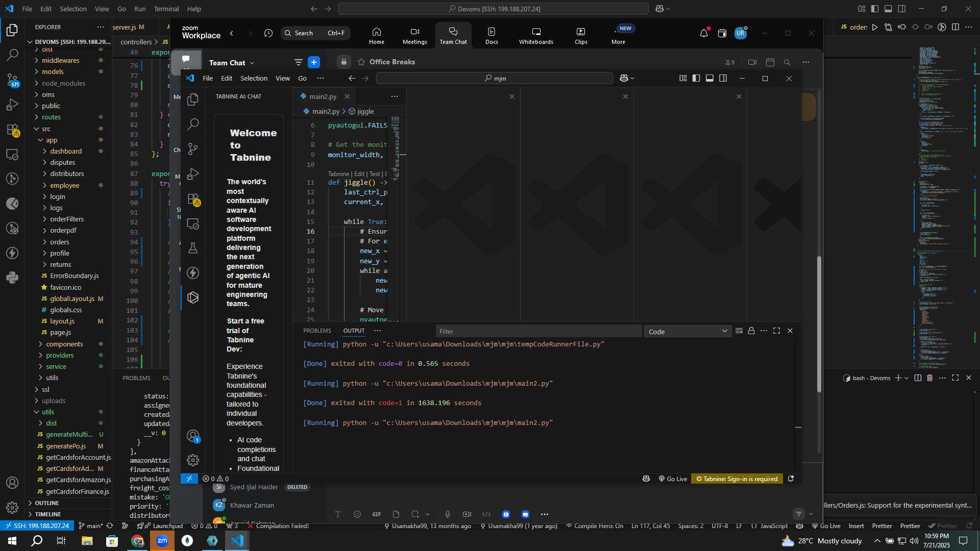This screenshot has height=551, width=980.
Task: Click Tabnine: Sign-in is required
Action: 737,479
